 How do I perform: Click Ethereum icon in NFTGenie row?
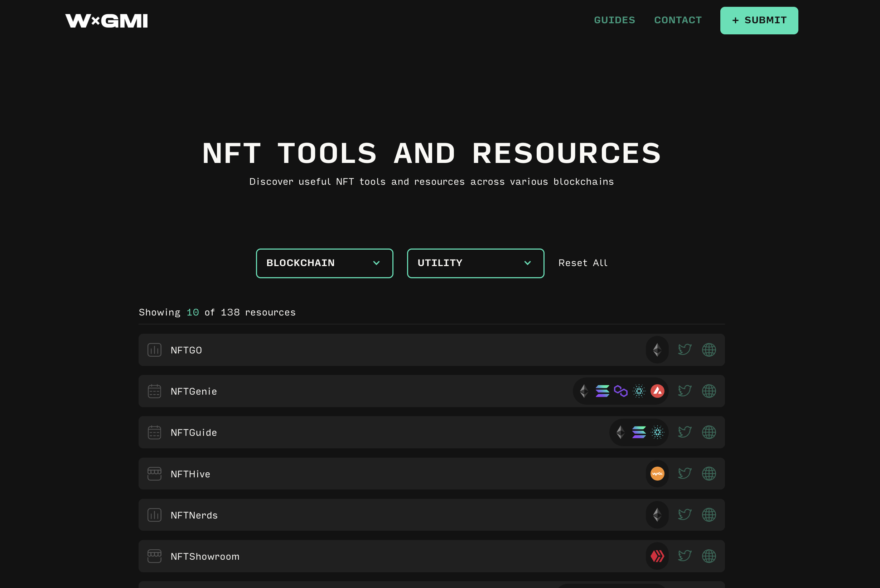point(584,391)
